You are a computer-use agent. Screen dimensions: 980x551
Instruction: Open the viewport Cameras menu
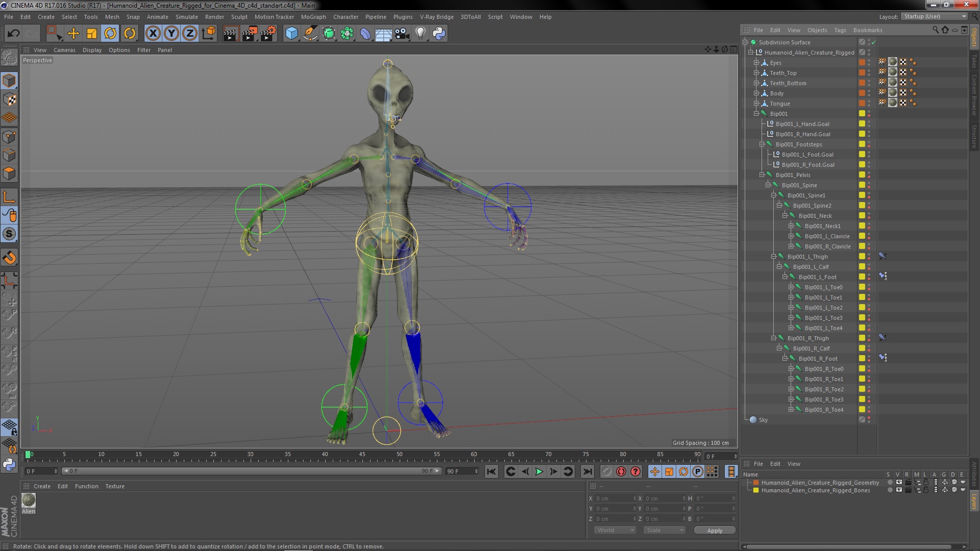64,50
